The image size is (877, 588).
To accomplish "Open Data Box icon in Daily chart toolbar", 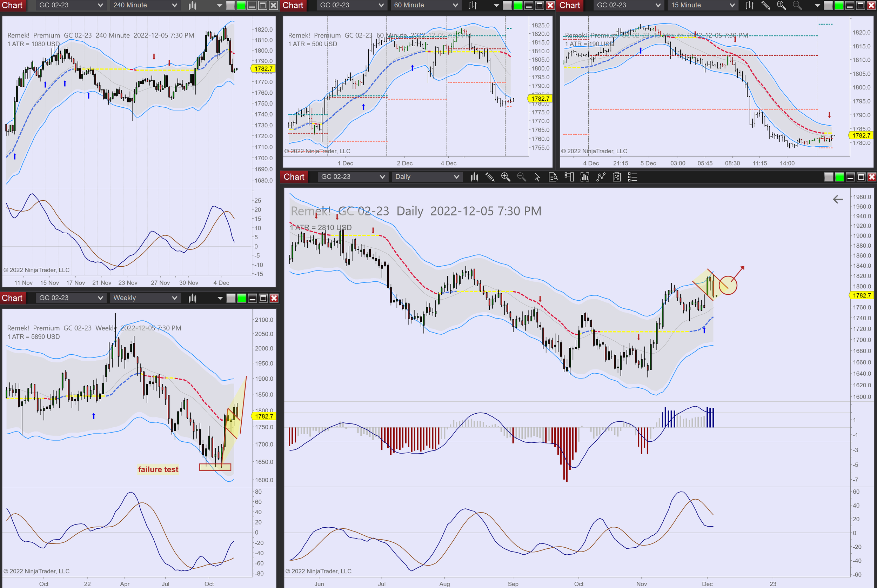I will click(x=553, y=177).
